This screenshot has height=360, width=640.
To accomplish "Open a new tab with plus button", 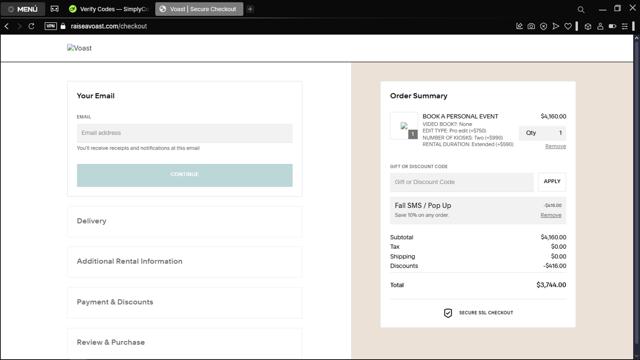I will pyautogui.click(x=250, y=9).
